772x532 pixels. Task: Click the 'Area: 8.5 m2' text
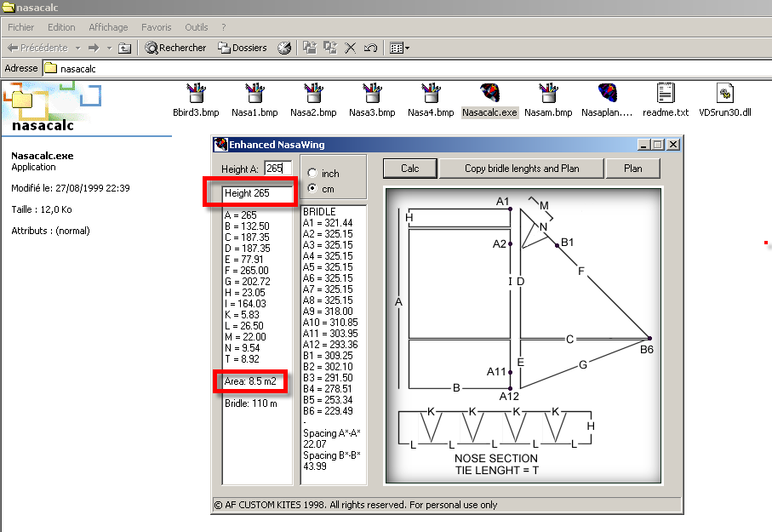click(x=250, y=381)
